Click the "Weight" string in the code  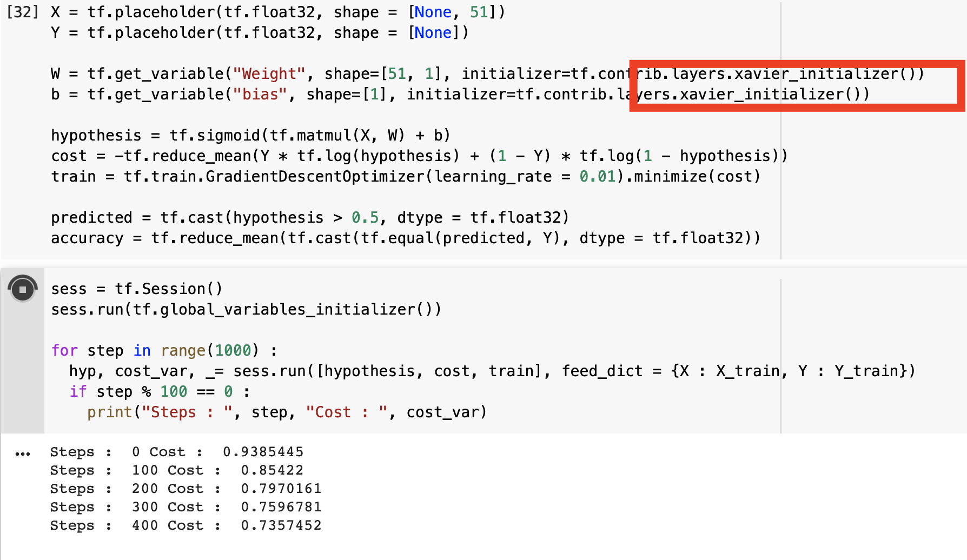click(x=269, y=74)
